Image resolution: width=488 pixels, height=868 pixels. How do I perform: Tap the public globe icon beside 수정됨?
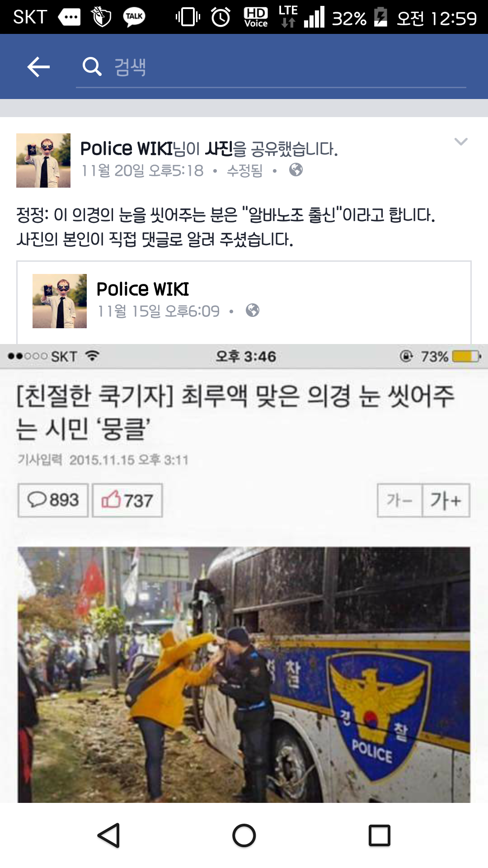296,170
